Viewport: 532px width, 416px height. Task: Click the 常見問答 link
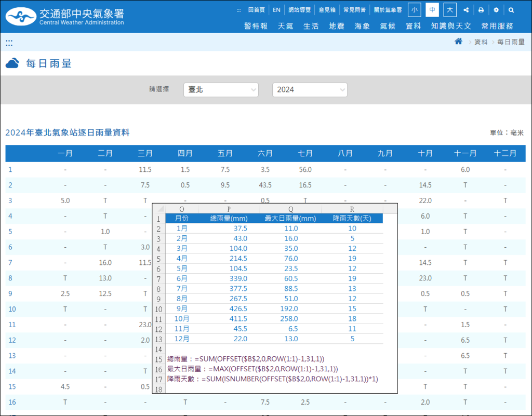point(354,10)
